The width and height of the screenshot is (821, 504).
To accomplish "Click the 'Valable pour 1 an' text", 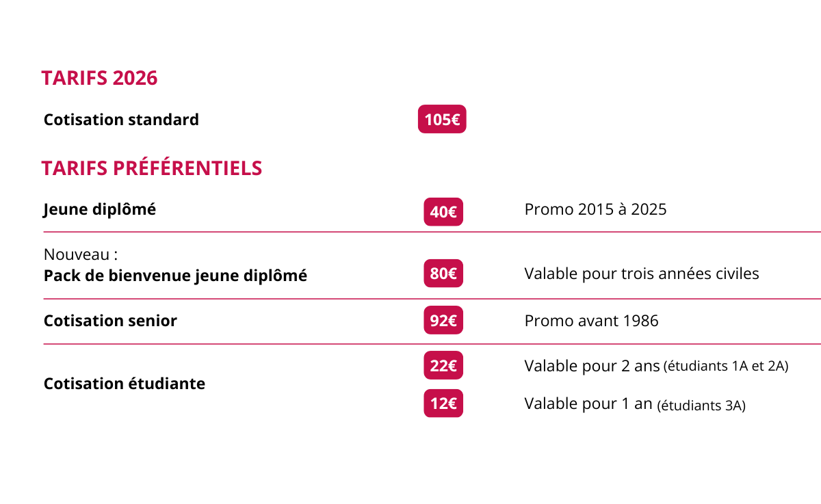I will pyautogui.click(x=588, y=403).
